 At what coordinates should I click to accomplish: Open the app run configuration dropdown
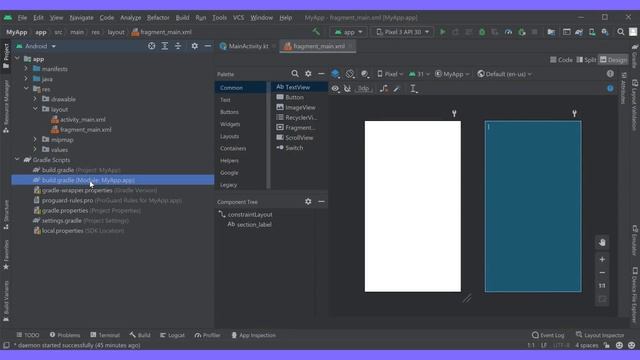click(x=348, y=32)
